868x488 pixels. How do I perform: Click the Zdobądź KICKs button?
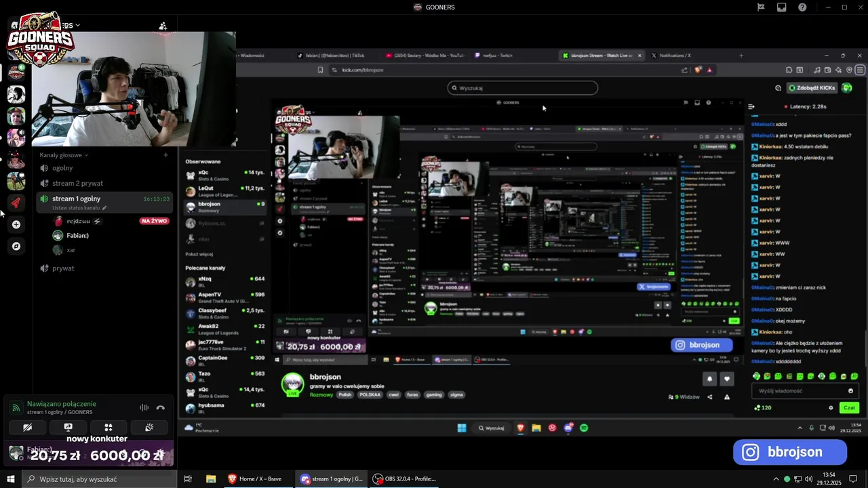point(812,88)
